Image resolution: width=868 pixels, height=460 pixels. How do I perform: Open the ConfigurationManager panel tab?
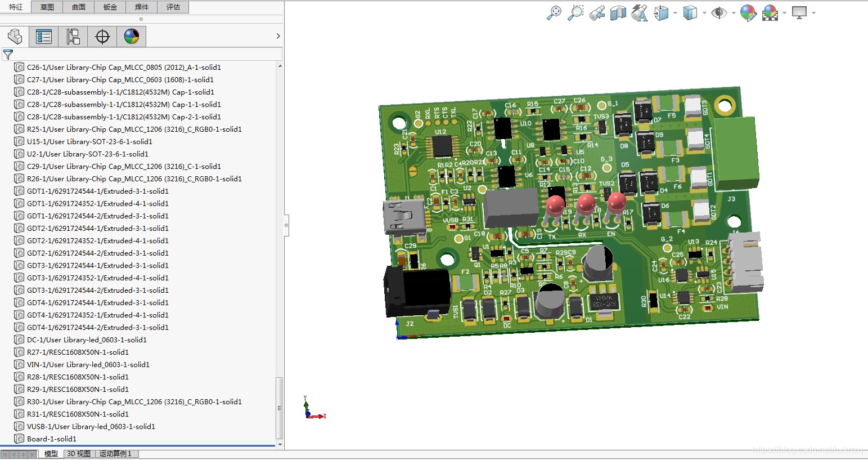click(73, 37)
